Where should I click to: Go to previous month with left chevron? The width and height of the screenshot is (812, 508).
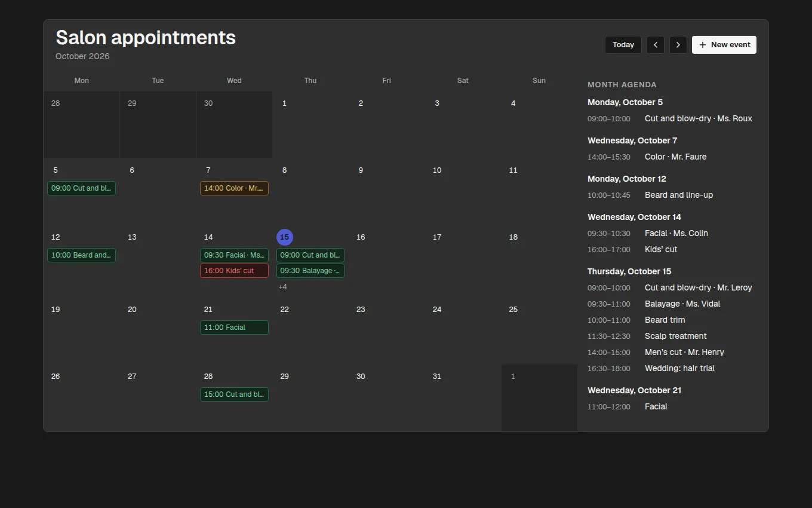click(x=656, y=45)
